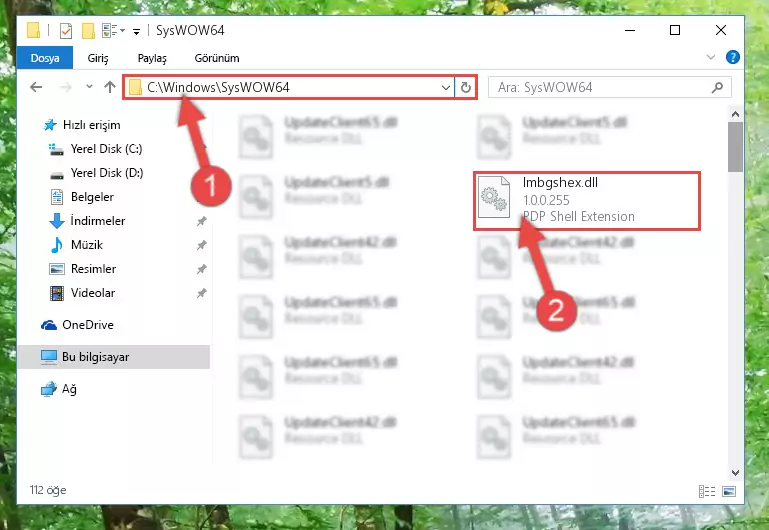Viewport: 769px width, 530px height.
Task: Minimize the SysWOW64 window
Action: coord(630,30)
